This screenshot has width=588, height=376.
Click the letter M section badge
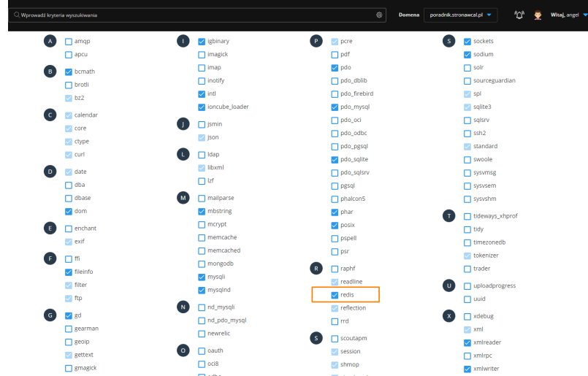coord(184,197)
